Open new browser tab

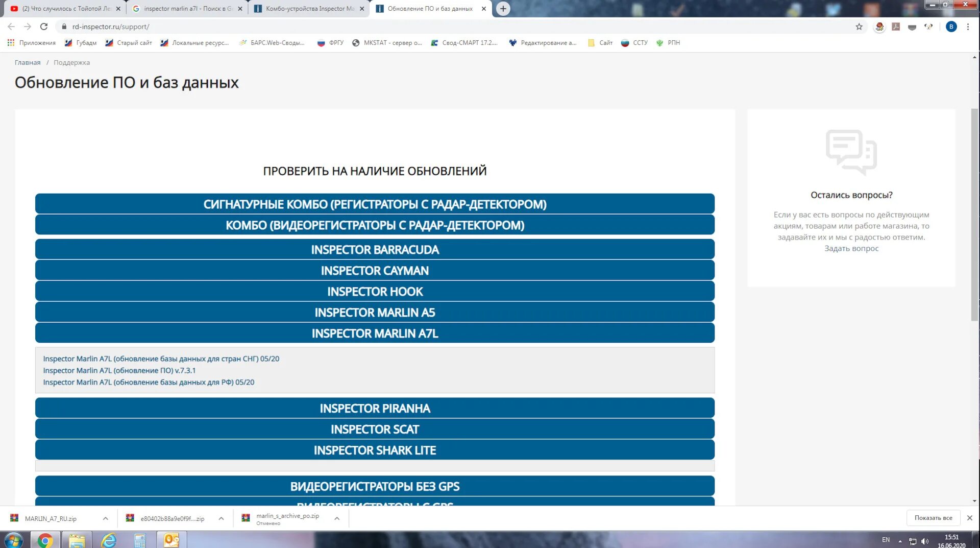[503, 9]
